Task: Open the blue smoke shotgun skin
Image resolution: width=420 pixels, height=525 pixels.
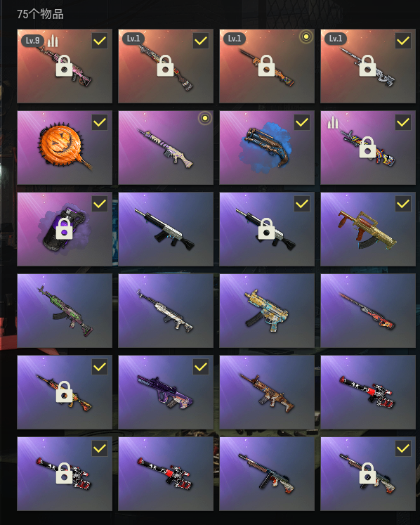Action: [x=267, y=148]
